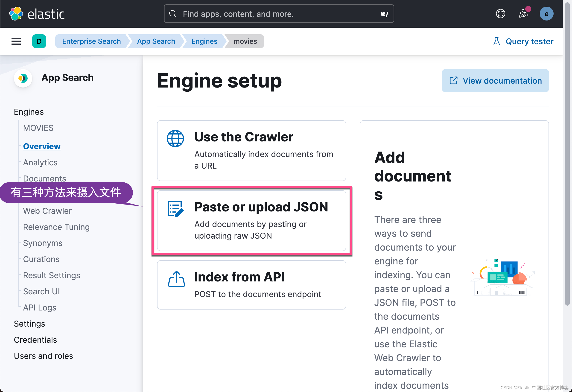Go to the Enterprise Search breadcrumb

tap(91, 41)
